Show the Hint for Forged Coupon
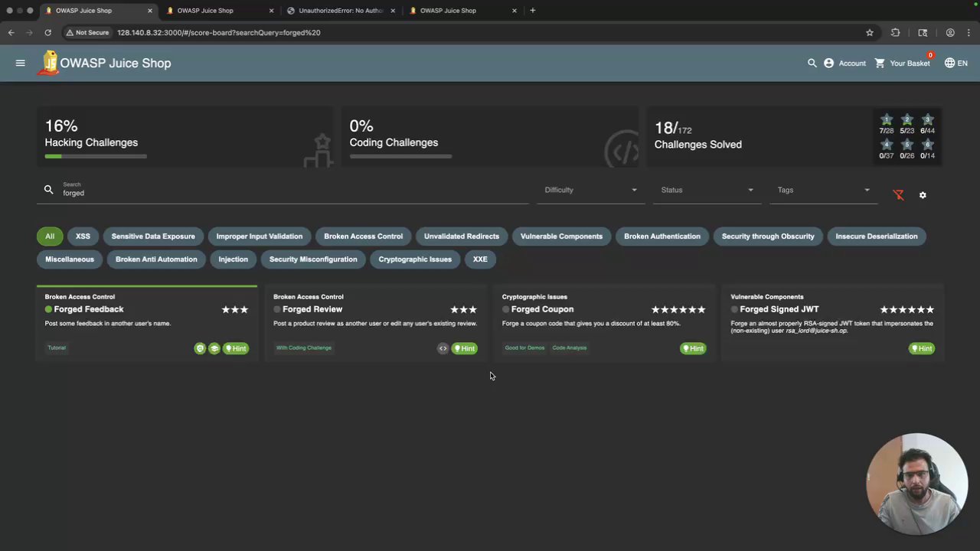 point(693,348)
